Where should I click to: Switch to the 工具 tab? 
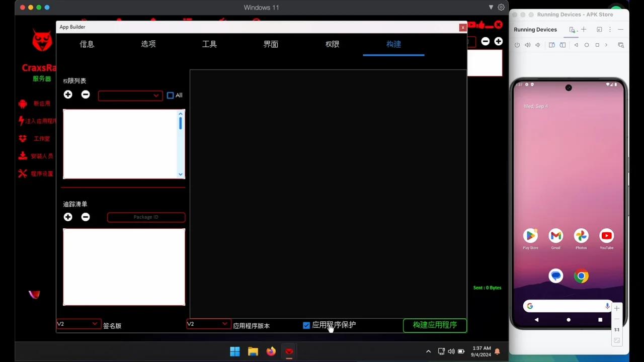(x=209, y=44)
